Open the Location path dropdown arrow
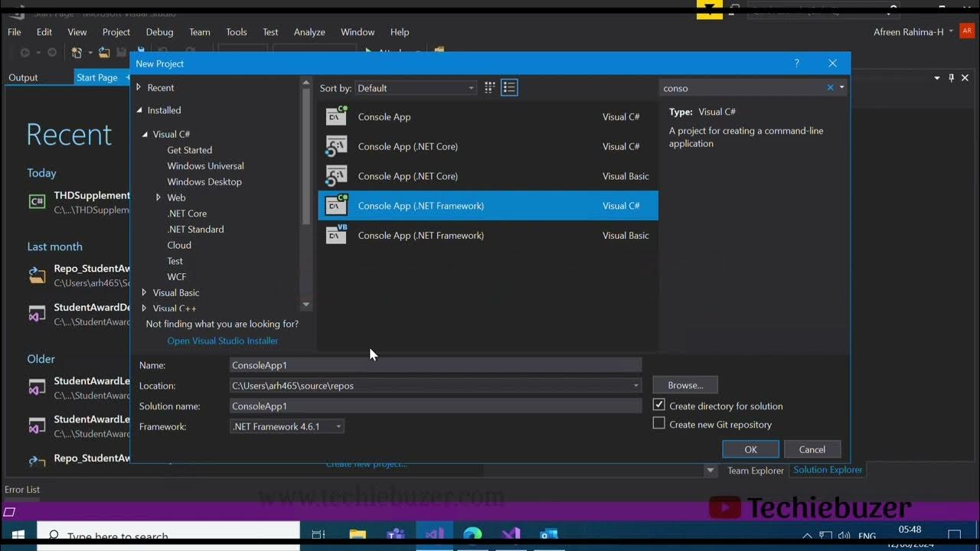Image resolution: width=980 pixels, height=551 pixels. [635, 386]
